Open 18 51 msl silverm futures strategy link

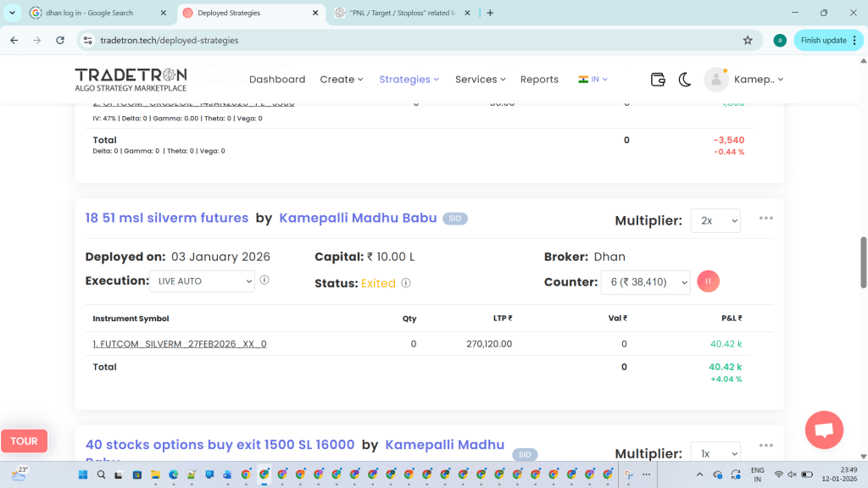(166, 218)
